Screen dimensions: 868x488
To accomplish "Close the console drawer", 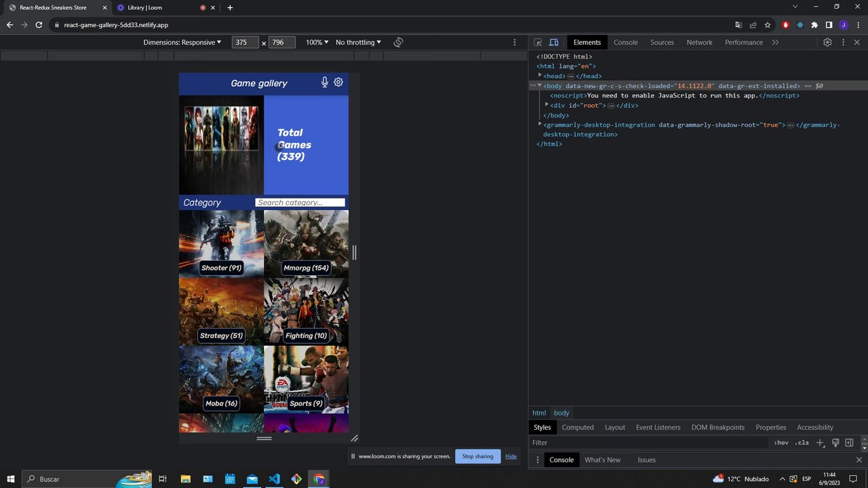I will coord(859,460).
